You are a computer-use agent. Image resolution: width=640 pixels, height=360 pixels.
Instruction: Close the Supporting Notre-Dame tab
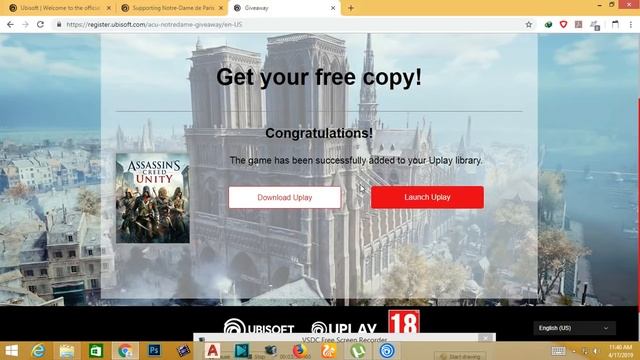(221, 8)
